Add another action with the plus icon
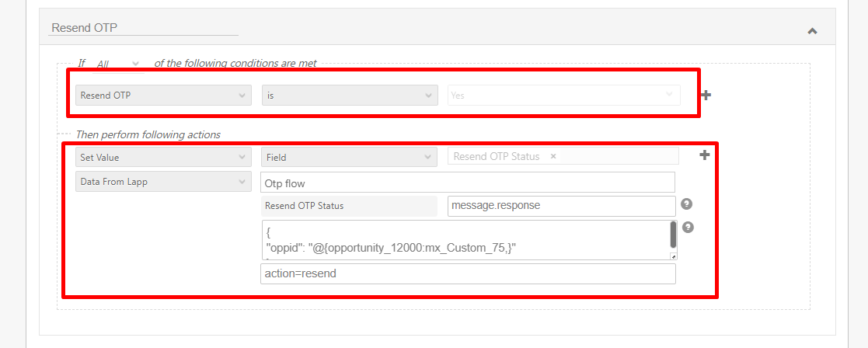This screenshot has height=348, width=868. pyautogui.click(x=705, y=155)
